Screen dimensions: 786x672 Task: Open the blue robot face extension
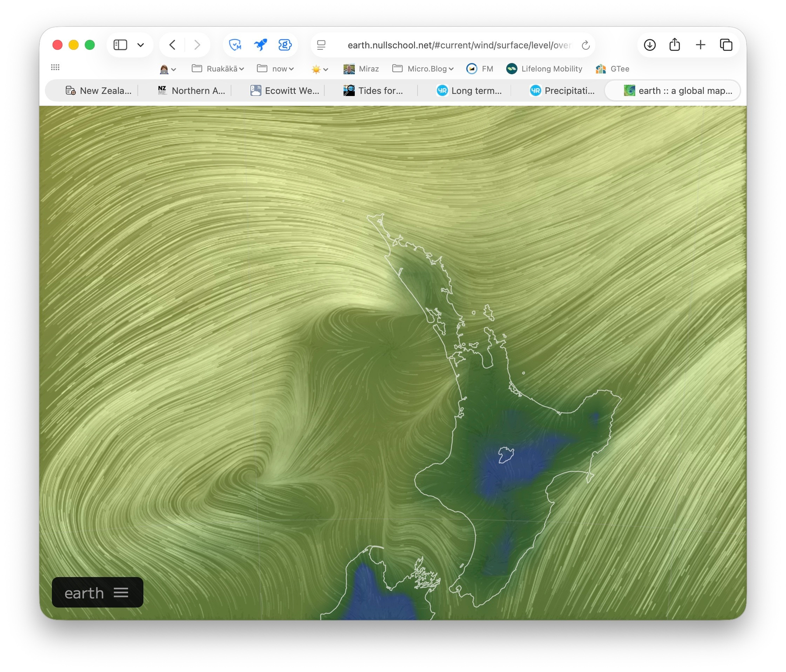click(285, 45)
